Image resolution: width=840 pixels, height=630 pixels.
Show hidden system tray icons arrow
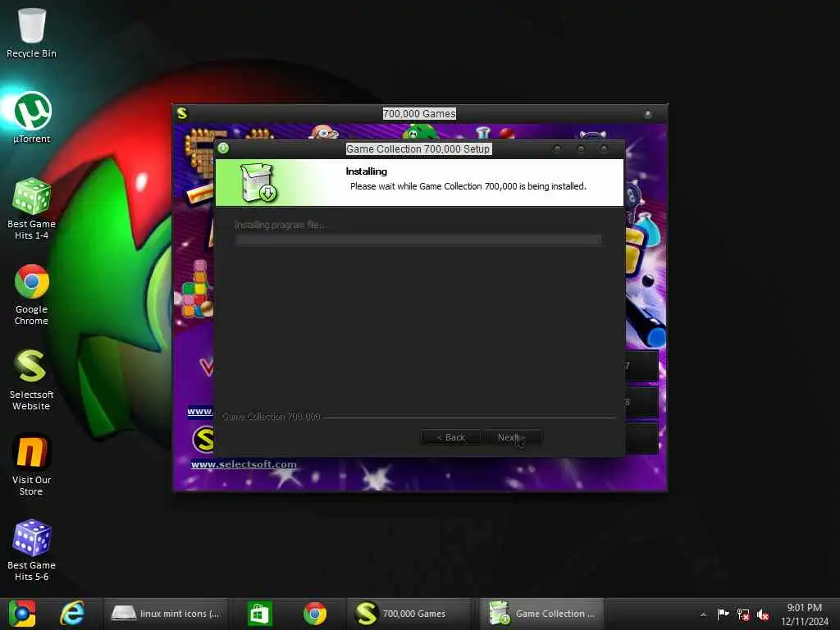click(703, 614)
